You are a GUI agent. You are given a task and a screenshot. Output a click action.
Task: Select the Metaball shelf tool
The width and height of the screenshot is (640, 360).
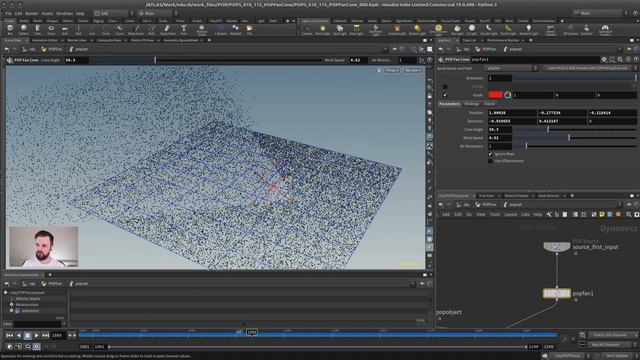[x=236, y=29]
